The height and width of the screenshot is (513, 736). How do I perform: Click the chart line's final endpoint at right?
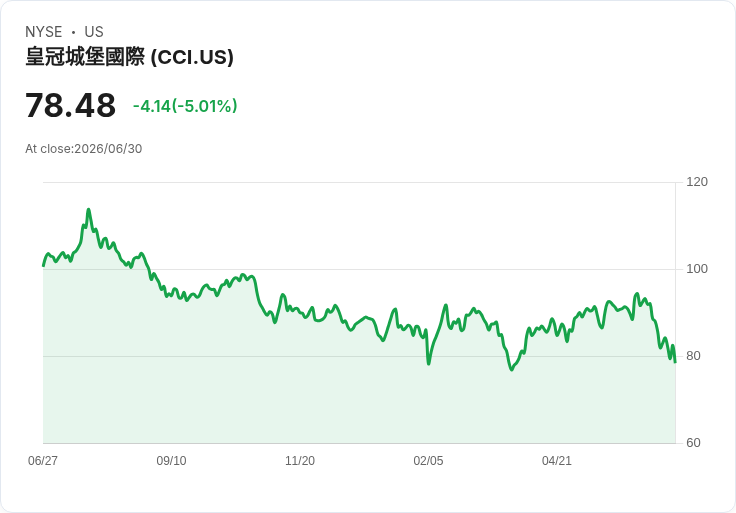pos(675,361)
